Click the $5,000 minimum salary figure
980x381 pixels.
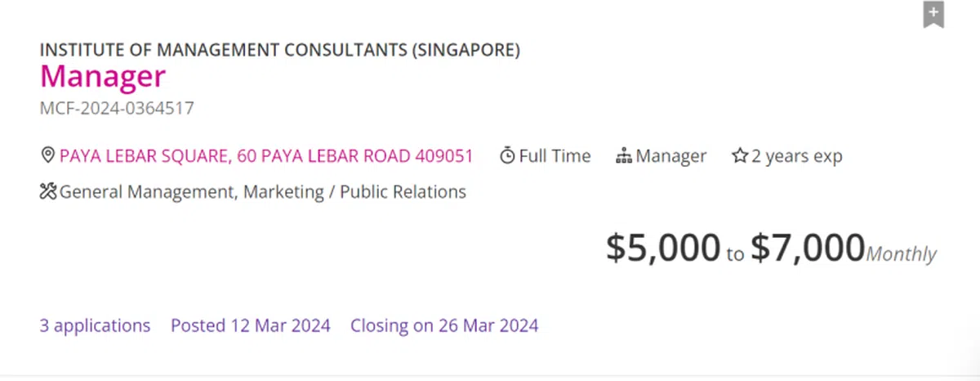[x=662, y=247]
